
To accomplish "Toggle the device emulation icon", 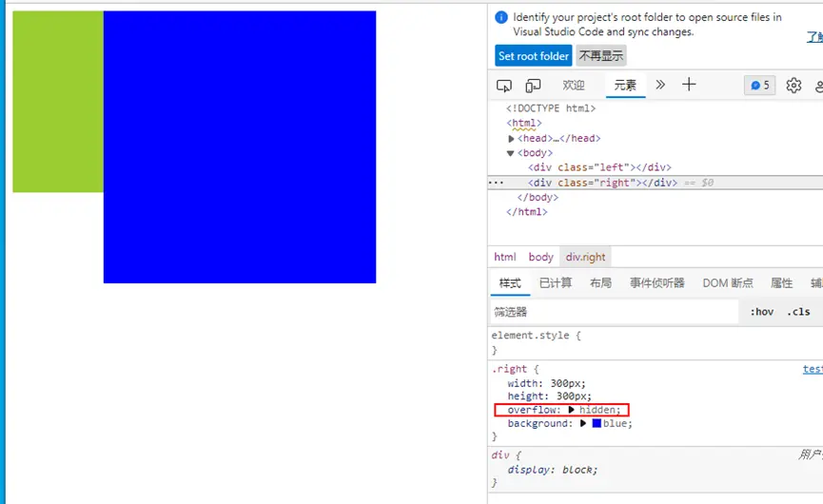I will (x=533, y=86).
